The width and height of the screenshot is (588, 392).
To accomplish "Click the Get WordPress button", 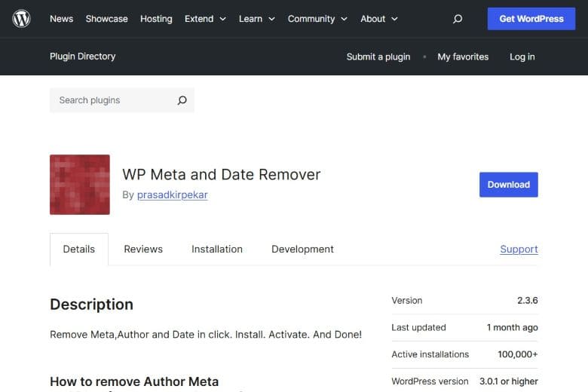I will (x=531, y=19).
